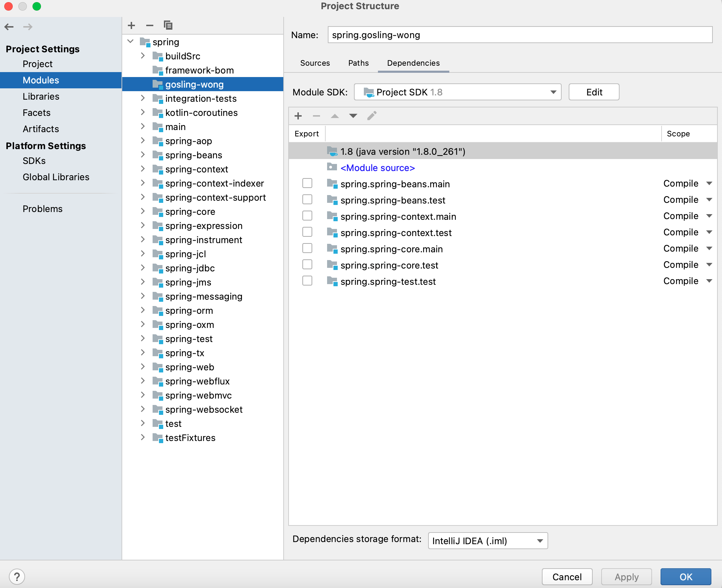Click the spring root module folder icon
The width and height of the screenshot is (722, 588).
point(145,42)
